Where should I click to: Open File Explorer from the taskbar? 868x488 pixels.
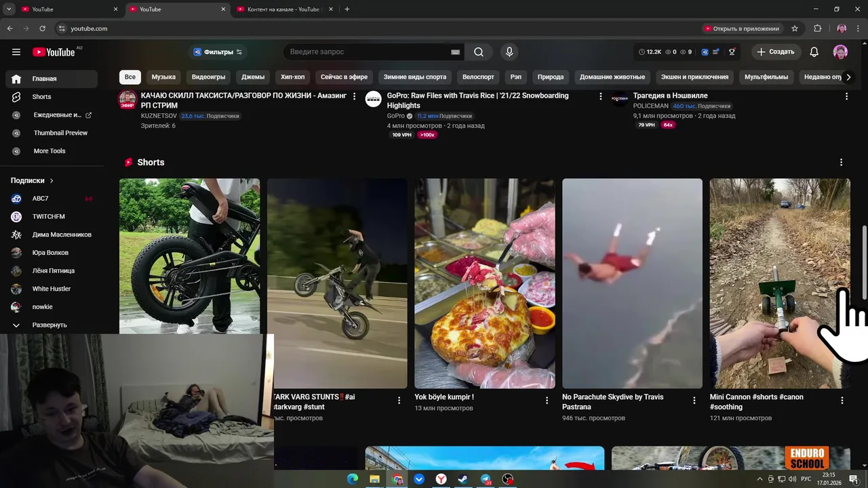(x=374, y=479)
